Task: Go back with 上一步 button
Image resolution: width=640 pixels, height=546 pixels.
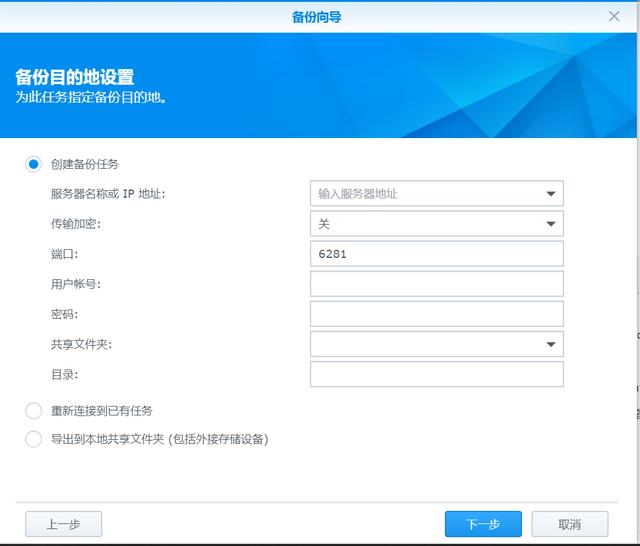Action: click(x=63, y=524)
